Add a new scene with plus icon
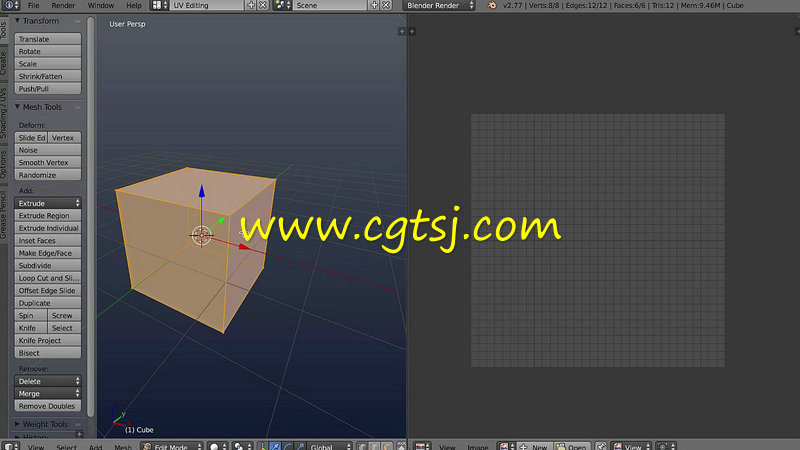800x450 pixels. pos(374,5)
